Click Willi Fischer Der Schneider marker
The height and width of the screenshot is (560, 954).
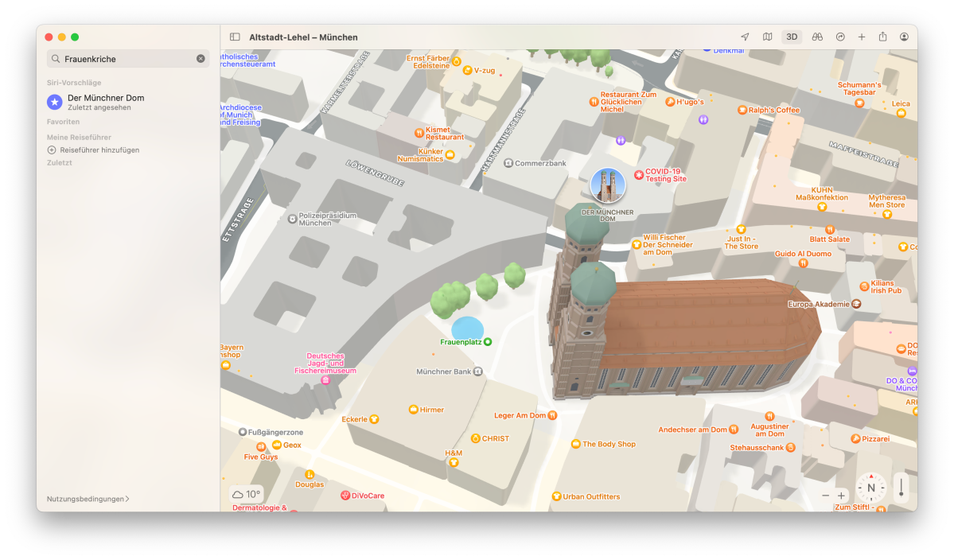637,245
